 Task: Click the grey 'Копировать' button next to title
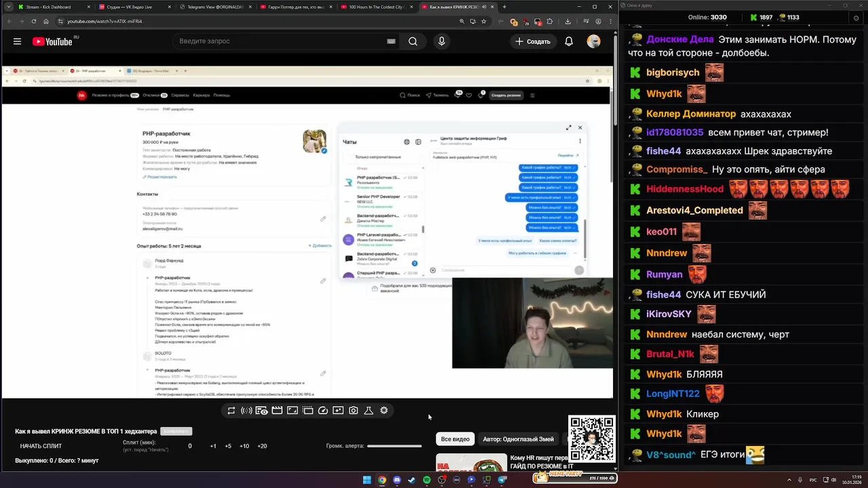(176, 431)
